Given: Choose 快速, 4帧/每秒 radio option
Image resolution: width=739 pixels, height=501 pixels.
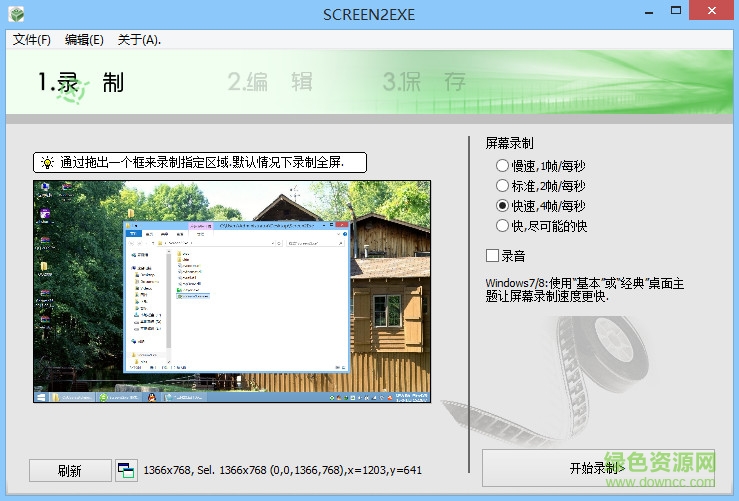Looking at the screenshot, I should tap(502, 205).
